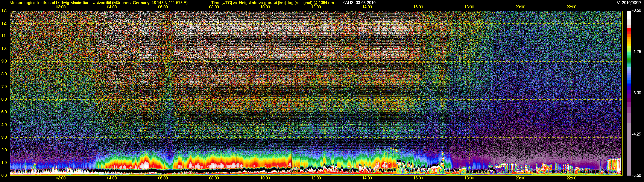Image resolution: width=644 pixels, height=182 pixels.
Task: Select the -4.25 color scale value
Action: coord(636,134)
